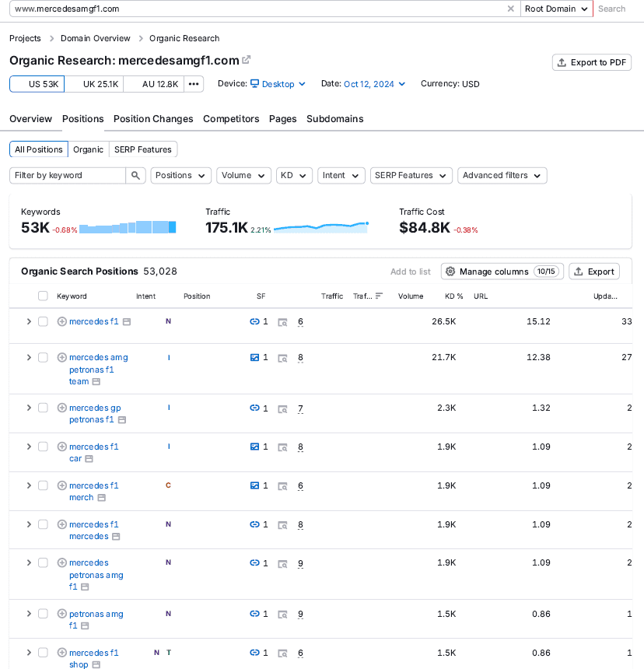Open external link icon next to mercedesamgf1.com
Screen dimensions: 644x669
pos(246,60)
